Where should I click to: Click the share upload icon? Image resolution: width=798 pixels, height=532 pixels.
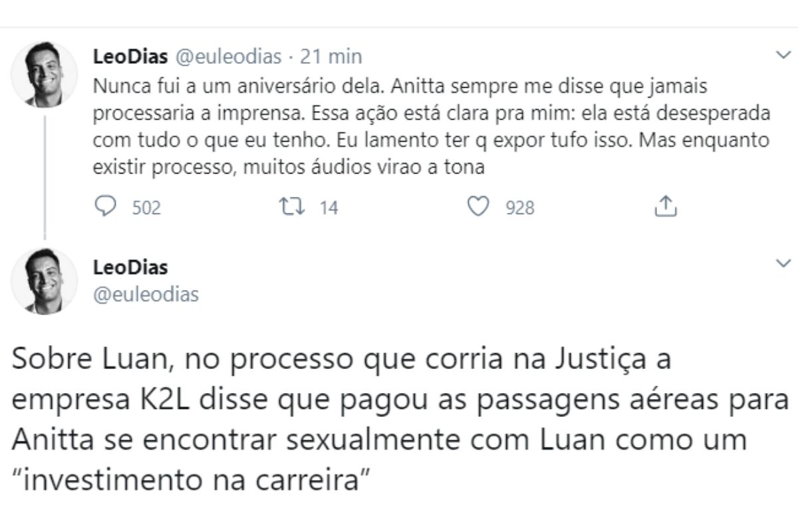[665, 208]
